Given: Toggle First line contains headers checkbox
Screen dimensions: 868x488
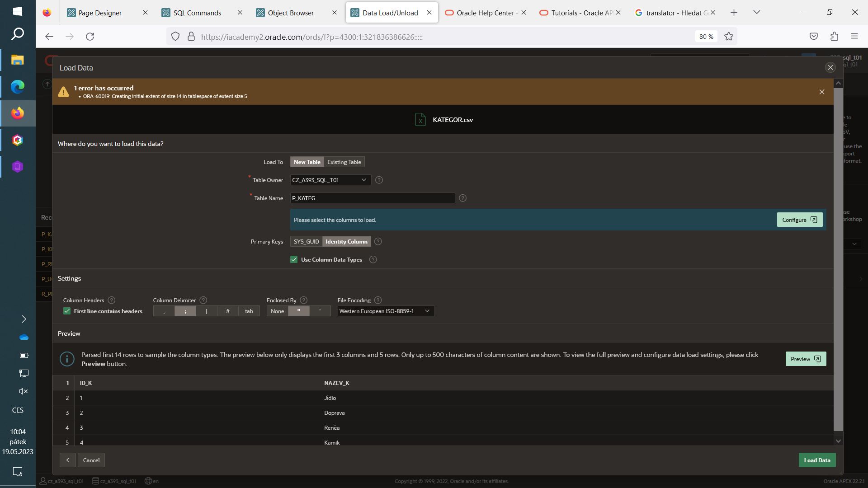Looking at the screenshot, I should (x=67, y=311).
